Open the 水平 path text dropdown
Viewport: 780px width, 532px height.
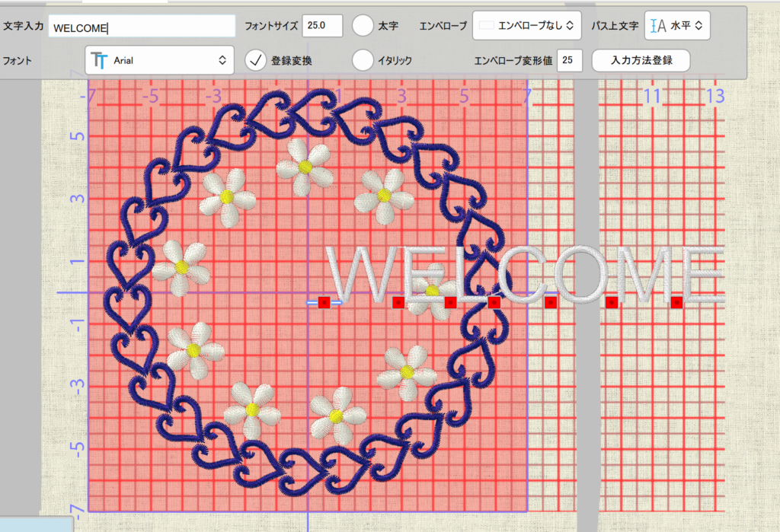[x=677, y=25]
